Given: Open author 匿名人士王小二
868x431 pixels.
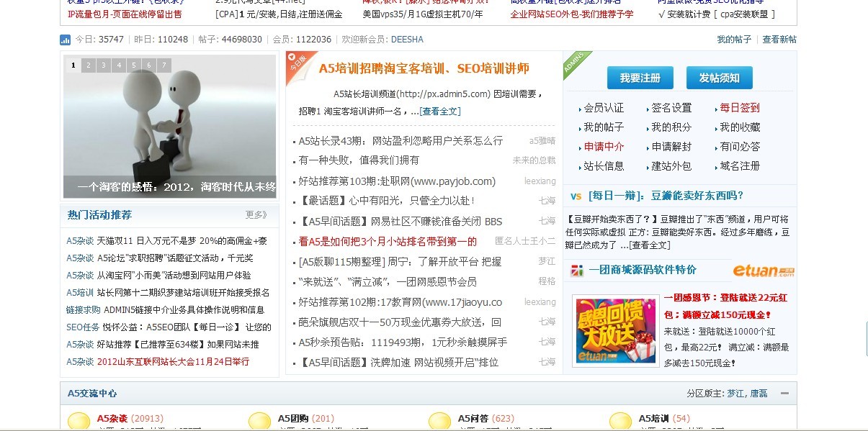Looking at the screenshot, I should tap(525, 242).
